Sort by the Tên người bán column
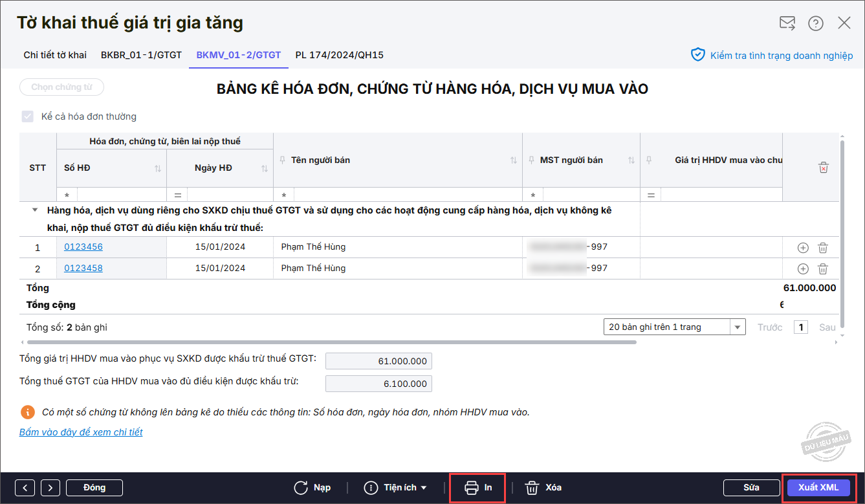The width and height of the screenshot is (865, 504). (x=514, y=160)
